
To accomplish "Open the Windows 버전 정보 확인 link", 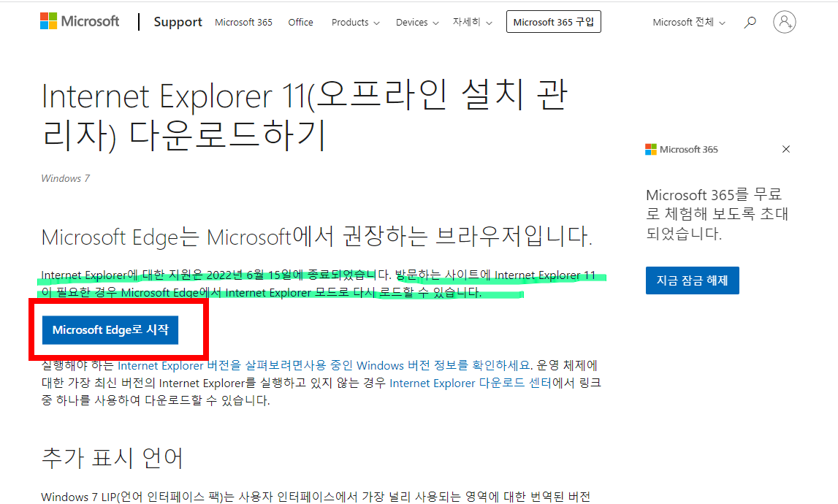I will coord(324,365).
